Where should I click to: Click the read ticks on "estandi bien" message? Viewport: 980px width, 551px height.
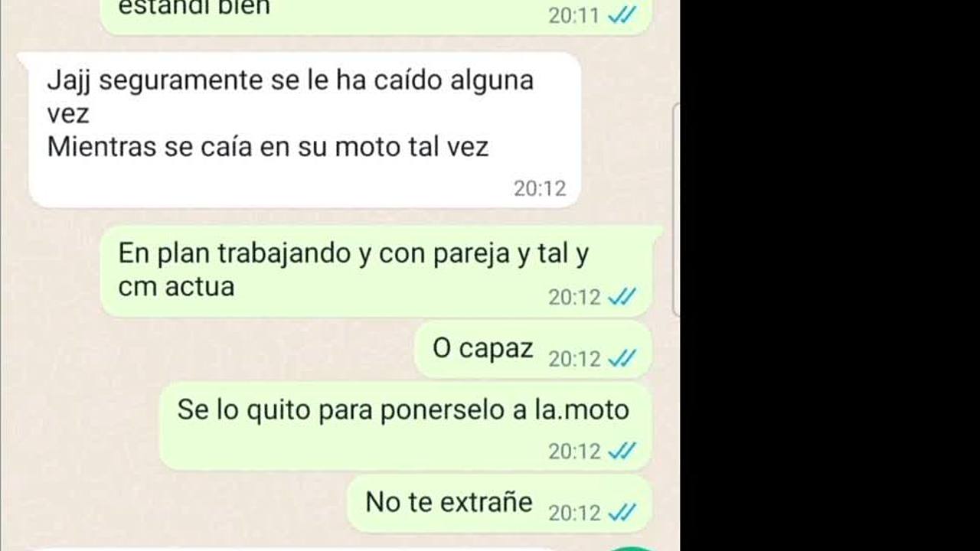pyautogui.click(x=622, y=15)
